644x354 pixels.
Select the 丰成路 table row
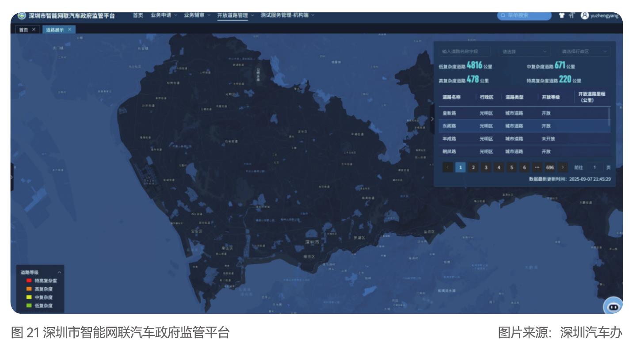tap(524, 139)
